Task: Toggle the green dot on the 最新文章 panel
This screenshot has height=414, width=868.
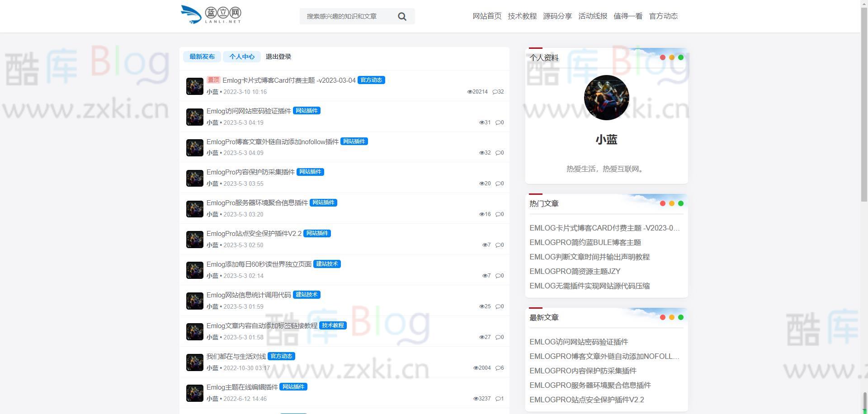Action: [x=680, y=317]
